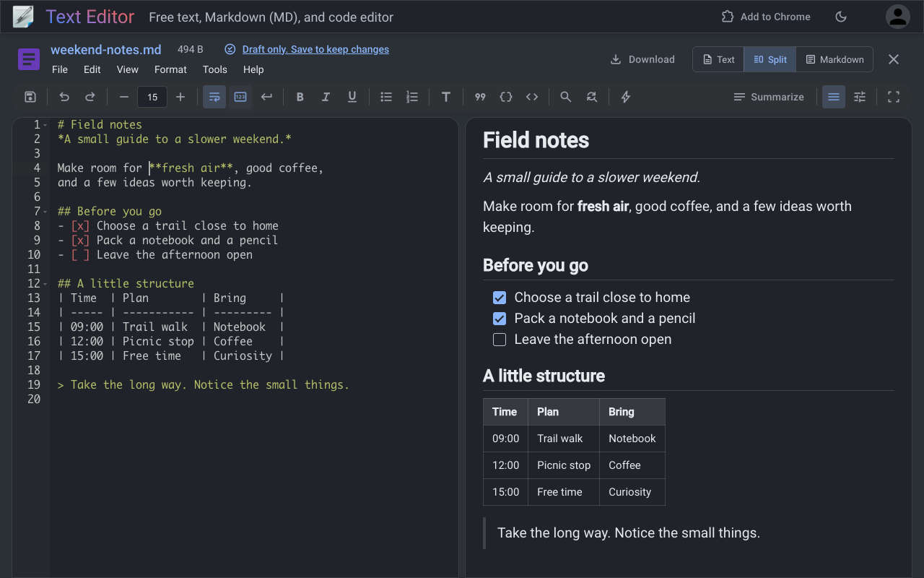Open the search magnifier tool
This screenshot has height=578, width=924.
[x=566, y=97]
